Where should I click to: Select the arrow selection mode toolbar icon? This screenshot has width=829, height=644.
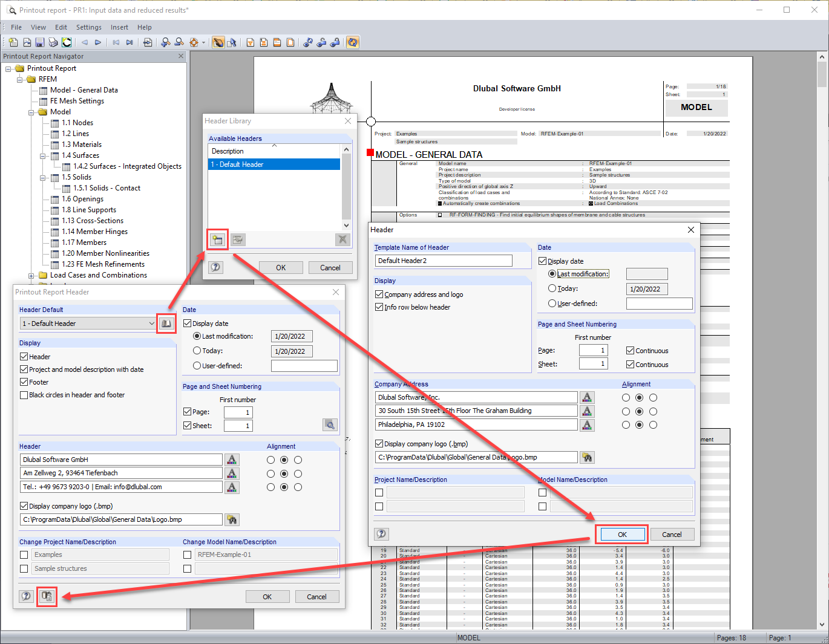click(232, 42)
